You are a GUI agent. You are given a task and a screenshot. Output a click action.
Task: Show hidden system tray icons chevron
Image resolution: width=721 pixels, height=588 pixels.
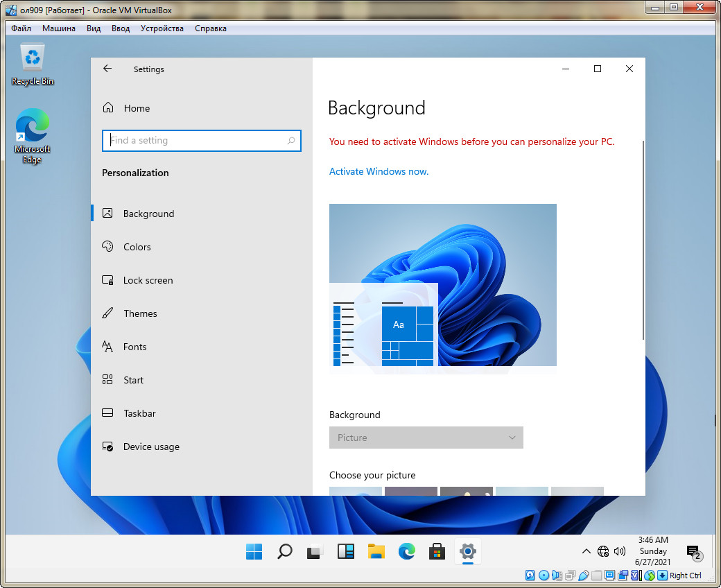tap(586, 551)
